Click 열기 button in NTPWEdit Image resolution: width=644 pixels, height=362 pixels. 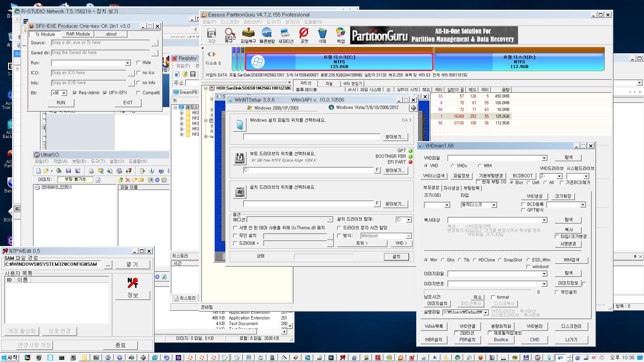point(132,264)
